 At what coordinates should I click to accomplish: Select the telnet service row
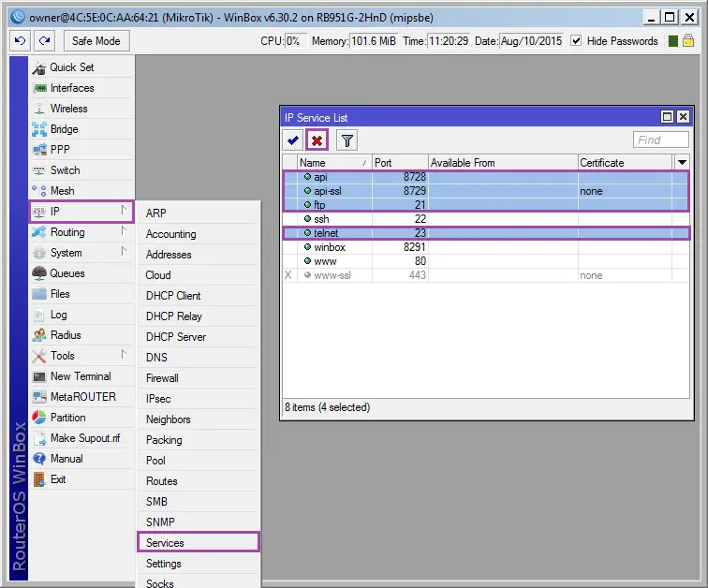point(486,233)
